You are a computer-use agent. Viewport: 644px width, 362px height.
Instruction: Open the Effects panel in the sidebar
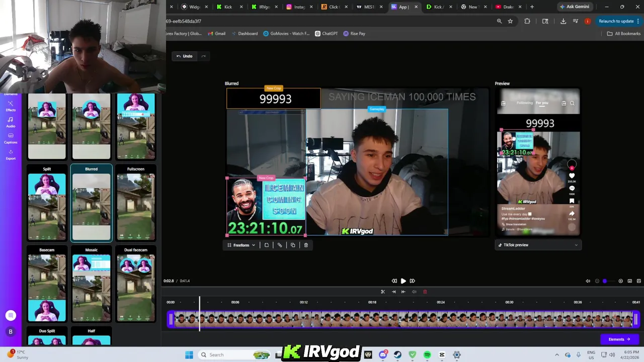(x=11, y=106)
